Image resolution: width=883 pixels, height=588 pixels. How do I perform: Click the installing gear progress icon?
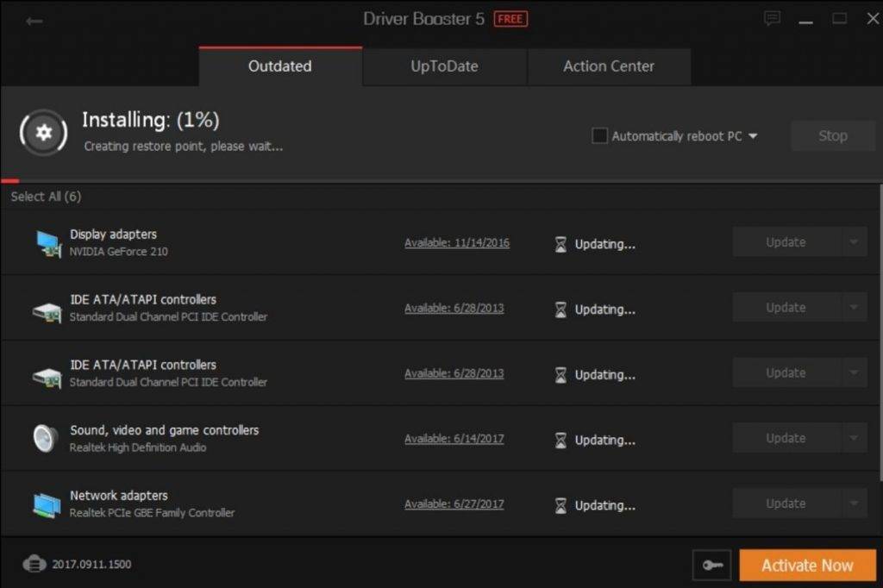pyautogui.click(x=44, y=132)
